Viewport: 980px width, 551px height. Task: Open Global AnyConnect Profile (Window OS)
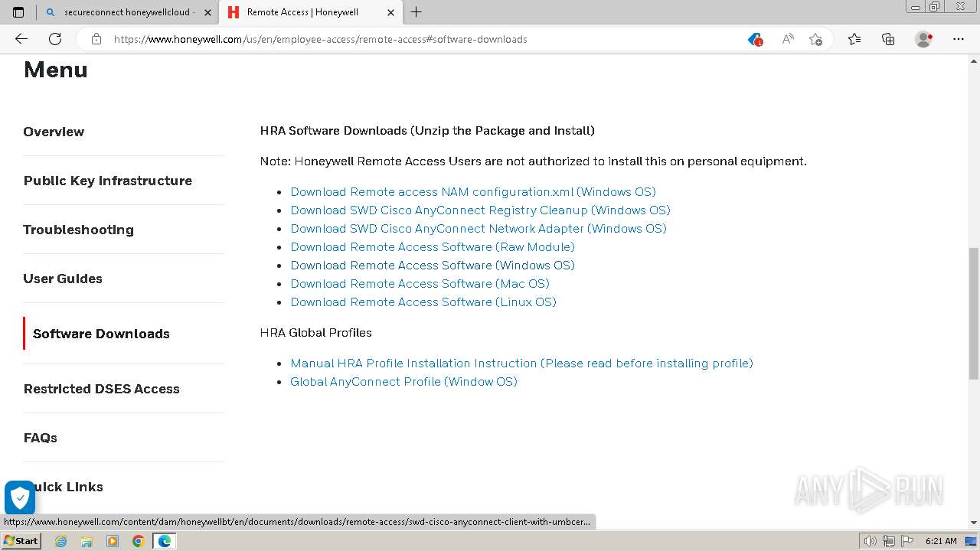(x=403, y=382)
